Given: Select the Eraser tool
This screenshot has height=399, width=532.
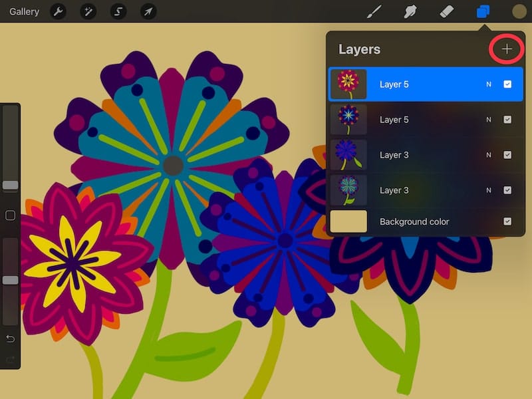Looking at the screenshot, I should pyautogui.click(x=446, y=11).
